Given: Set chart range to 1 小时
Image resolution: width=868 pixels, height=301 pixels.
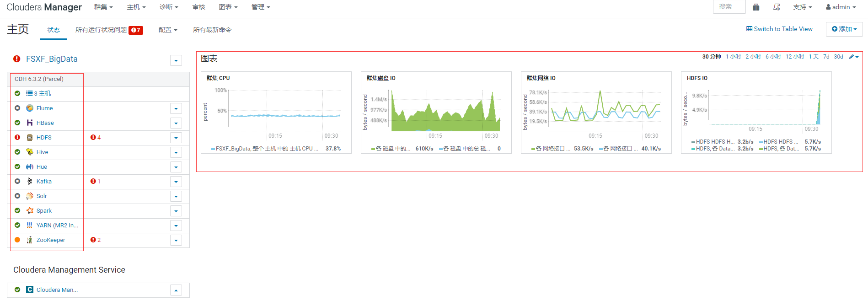Looking at the screenshot, I should coord(733,57).
